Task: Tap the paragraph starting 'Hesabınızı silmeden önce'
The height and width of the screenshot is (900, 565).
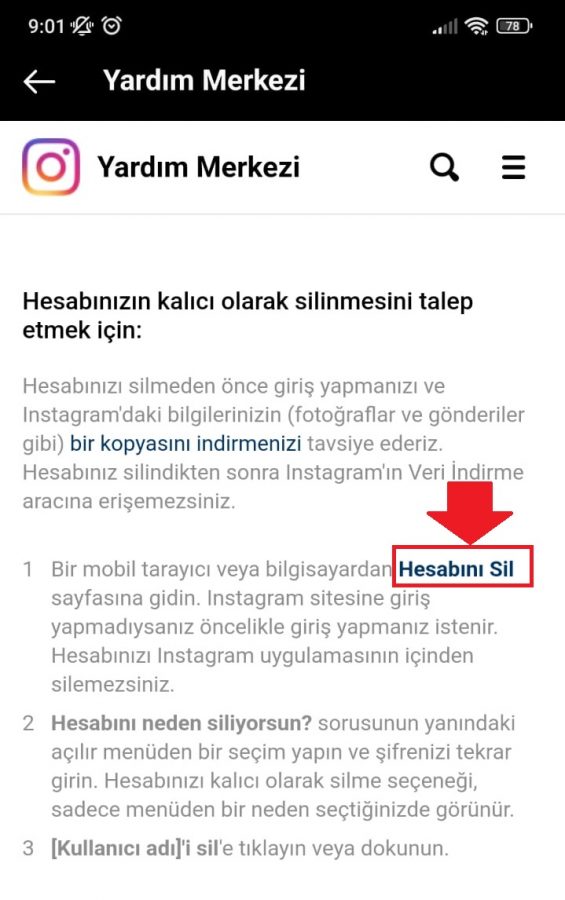Action: click(273, 444)
